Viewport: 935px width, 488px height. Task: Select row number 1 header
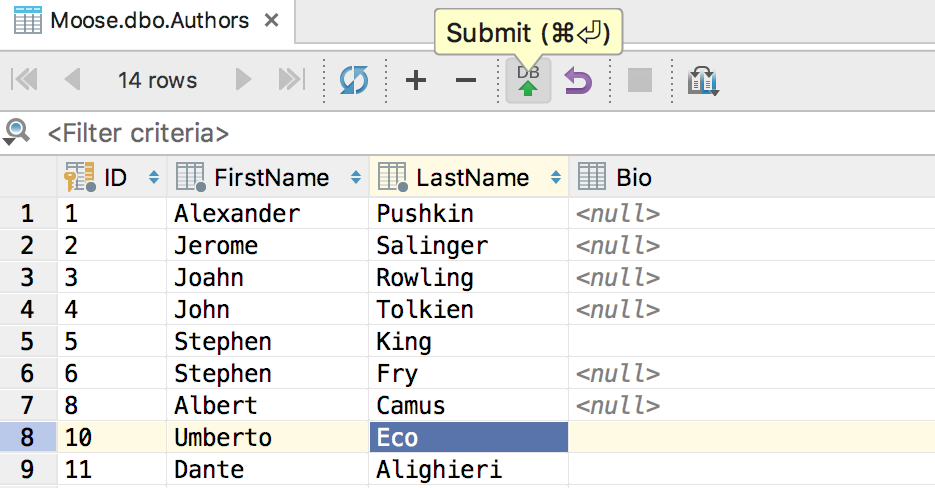28,214
